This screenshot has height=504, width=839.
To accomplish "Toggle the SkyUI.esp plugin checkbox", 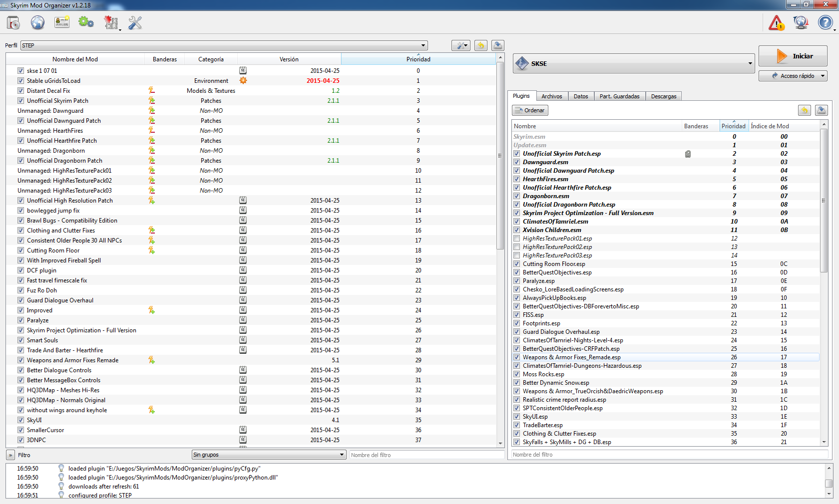I will (517, 417).
